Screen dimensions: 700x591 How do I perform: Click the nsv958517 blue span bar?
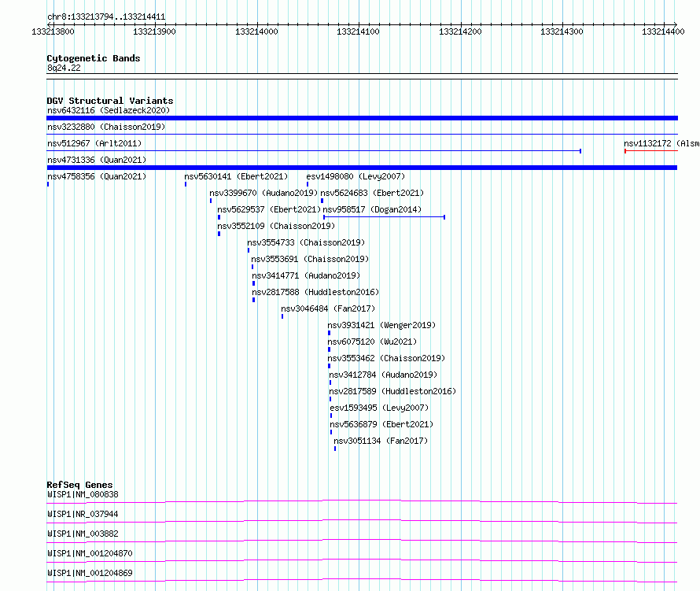pyautogui.click(x=384, y=217)
